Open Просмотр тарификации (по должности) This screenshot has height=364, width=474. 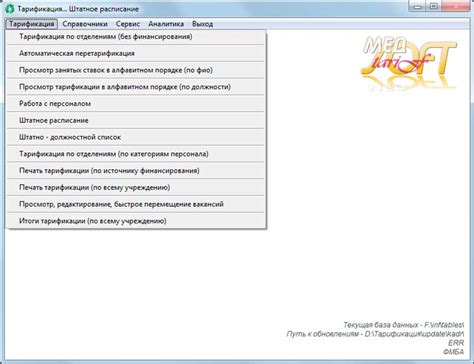point(136,87)
